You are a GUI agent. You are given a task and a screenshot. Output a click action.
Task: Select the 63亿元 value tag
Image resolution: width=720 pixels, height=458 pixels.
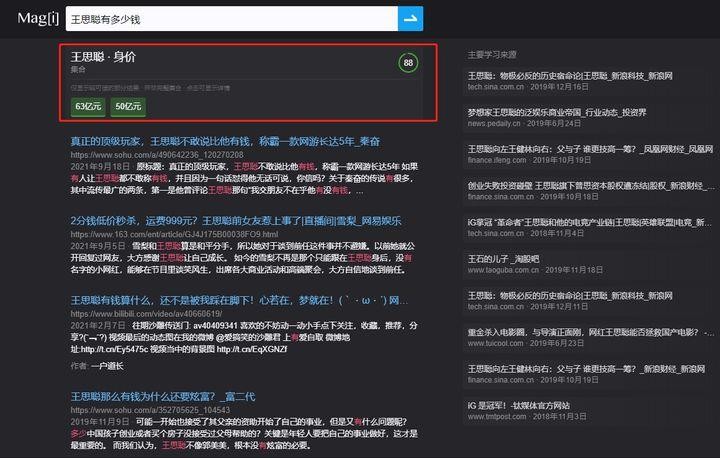pos(88,105)
